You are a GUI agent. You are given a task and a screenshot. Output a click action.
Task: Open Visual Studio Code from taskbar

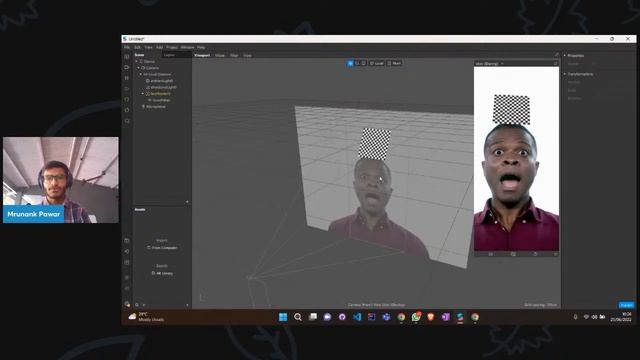357,317
